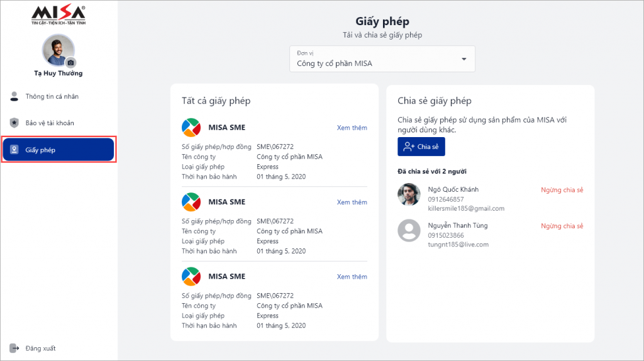Click first license number SME\067272
This screenshot has height=361, width=644.
point(275,147)
